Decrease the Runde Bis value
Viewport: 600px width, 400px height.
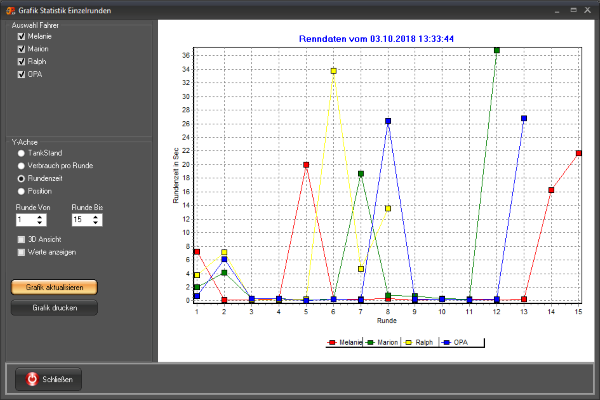pyautogui.click(x=96, y=222)
